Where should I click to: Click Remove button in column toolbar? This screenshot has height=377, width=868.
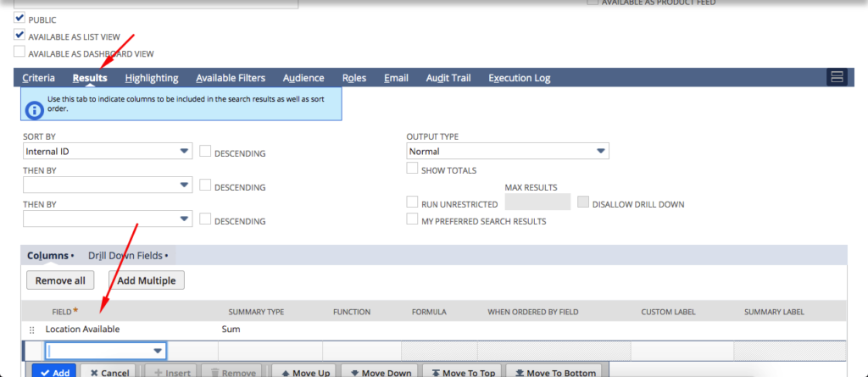pos(231,371)
